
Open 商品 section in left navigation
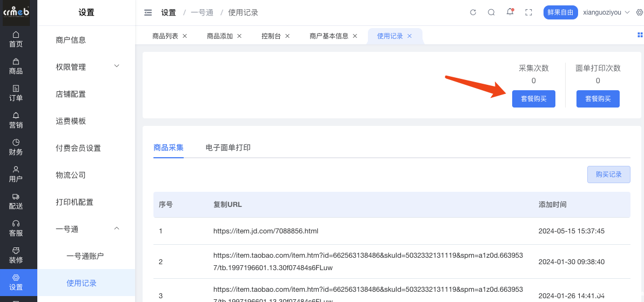point(16,66)
